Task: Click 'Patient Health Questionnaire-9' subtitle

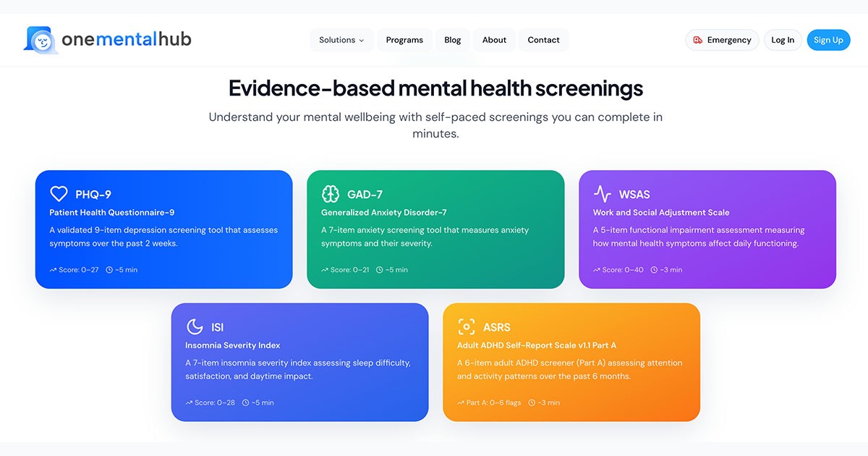Action: click(112, 213)
